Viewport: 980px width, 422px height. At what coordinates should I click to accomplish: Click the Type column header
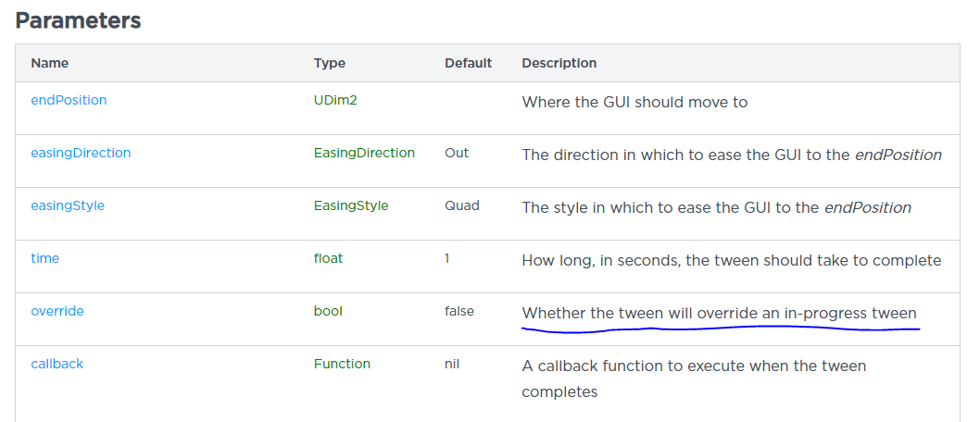[x=330, y=63]
